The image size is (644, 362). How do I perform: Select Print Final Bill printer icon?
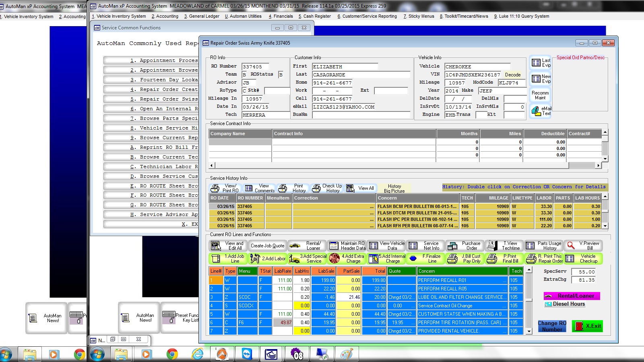pos(492,259)
